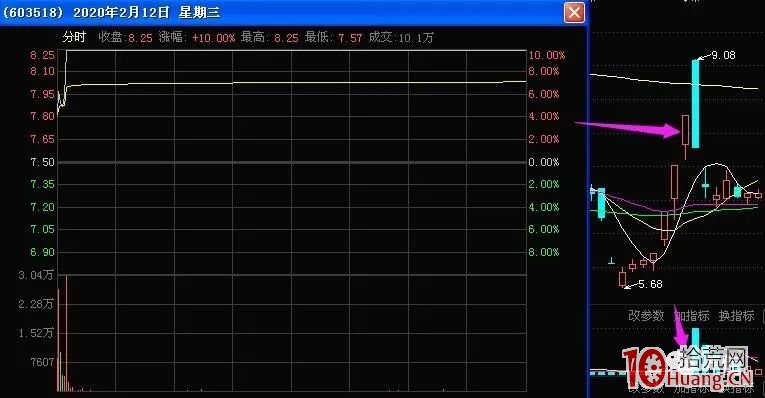Click the 9.08 high price marker

724,55
